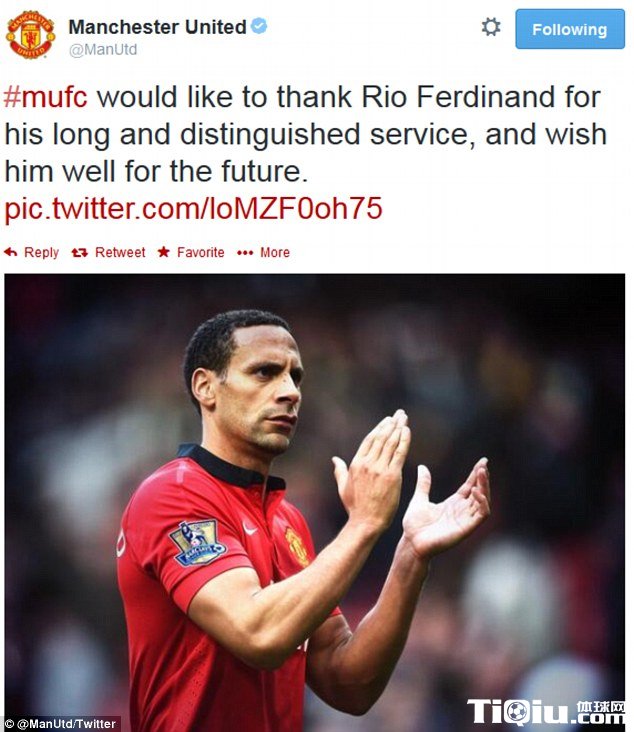Click the three-dot more icon
The image size is (634, 732).
245,253
